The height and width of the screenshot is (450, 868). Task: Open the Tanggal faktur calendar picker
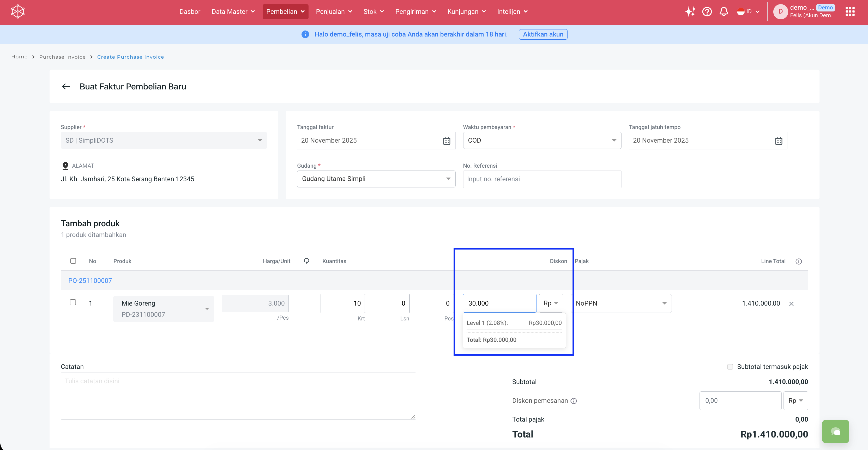447,141
